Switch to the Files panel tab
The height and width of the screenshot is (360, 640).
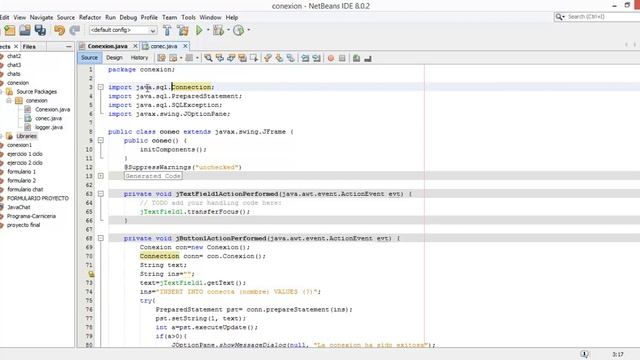tap(29, 47)
